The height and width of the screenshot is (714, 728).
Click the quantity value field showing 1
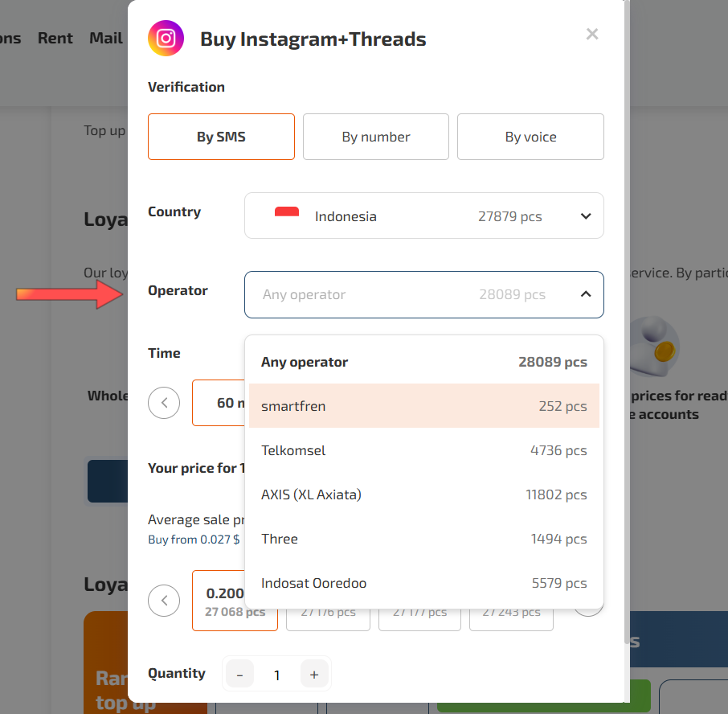coord(277,675)
